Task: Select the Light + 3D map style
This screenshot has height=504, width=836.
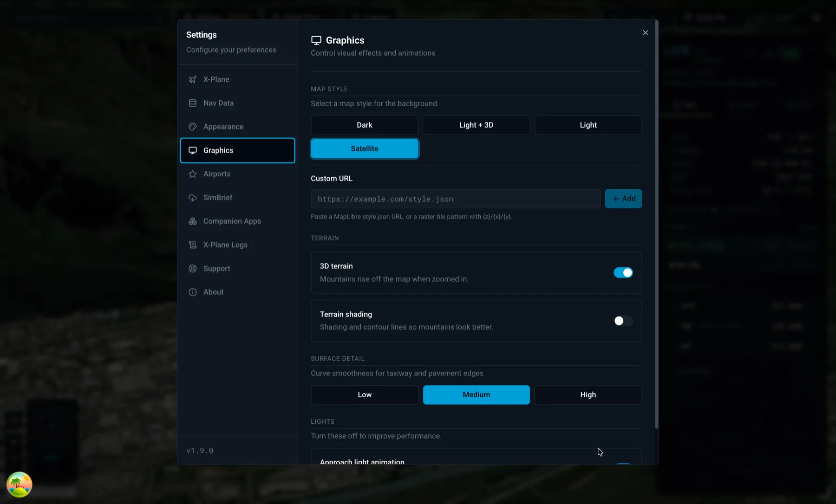Action: coord(477,125)
